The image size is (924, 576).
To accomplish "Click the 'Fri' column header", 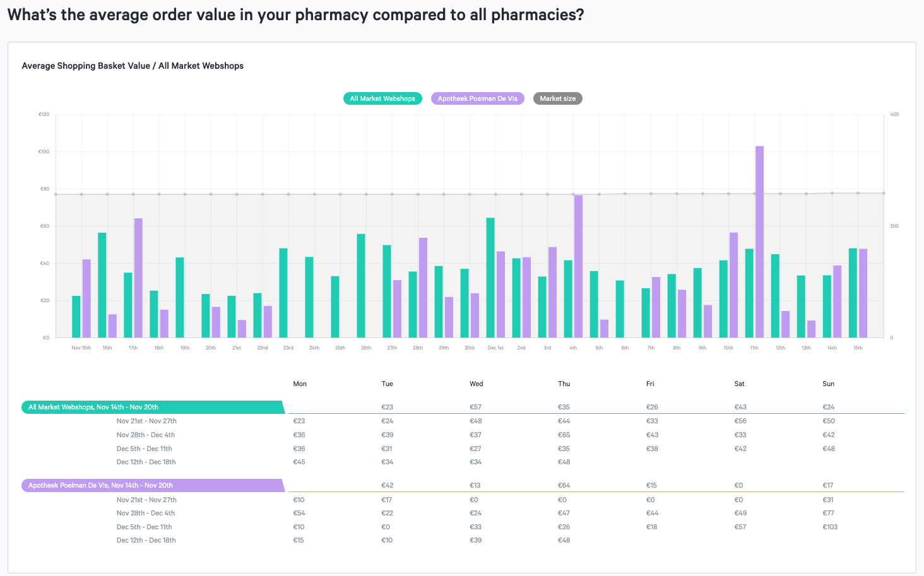I will click(x=650, y=384).
